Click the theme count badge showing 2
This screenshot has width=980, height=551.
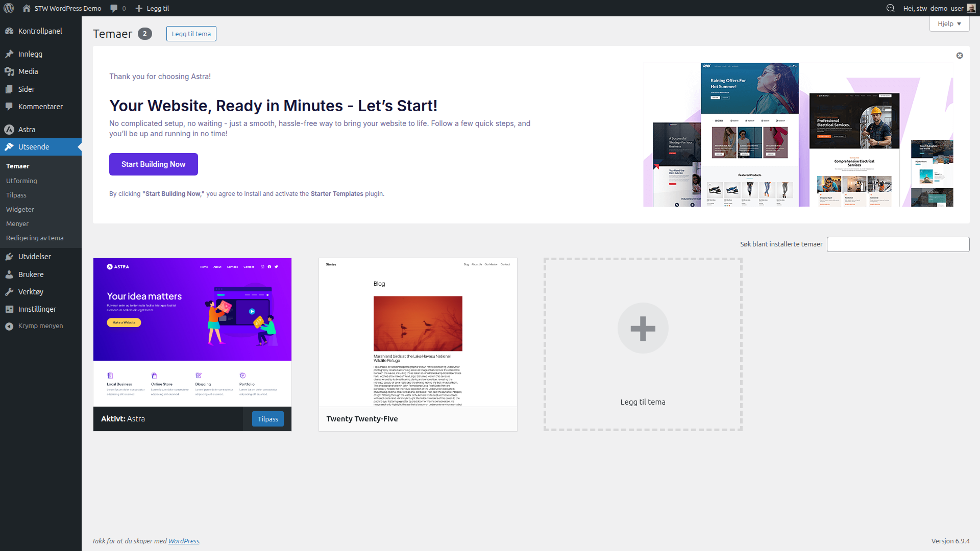[145, 34]
